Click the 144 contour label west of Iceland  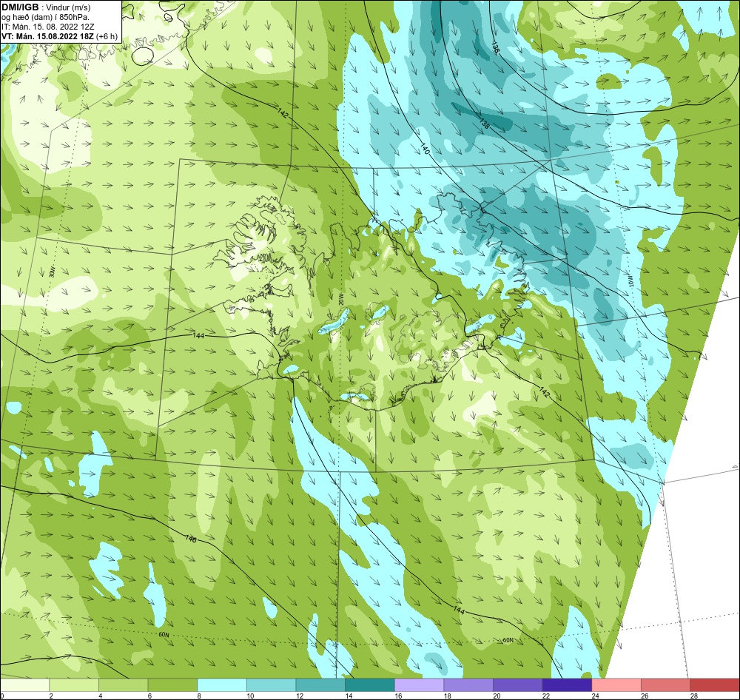tap(198, 335)
